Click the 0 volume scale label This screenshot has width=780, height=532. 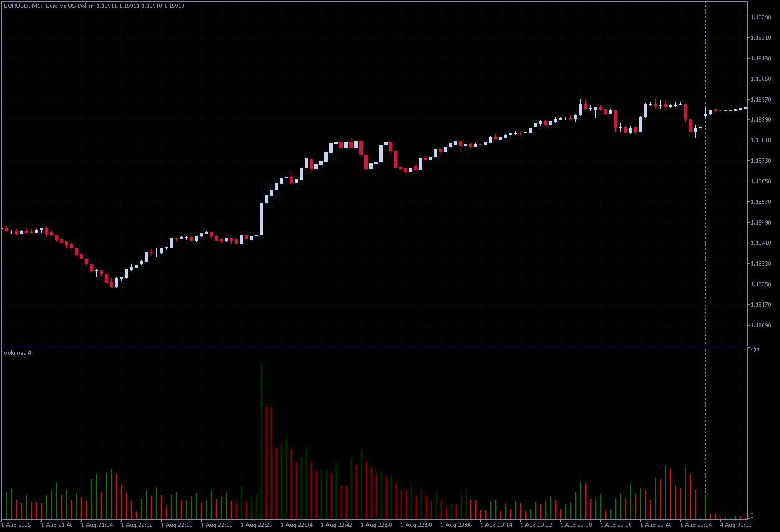click(752, 516)
